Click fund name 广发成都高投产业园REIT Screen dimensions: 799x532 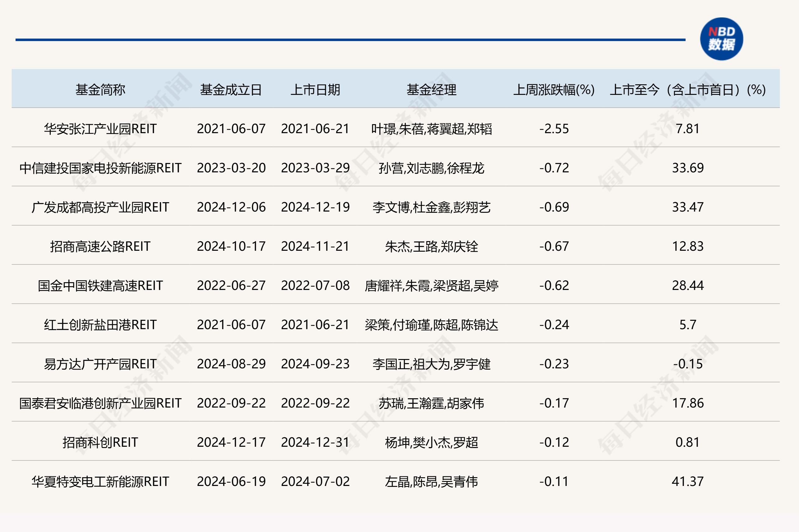coord(100,207)
